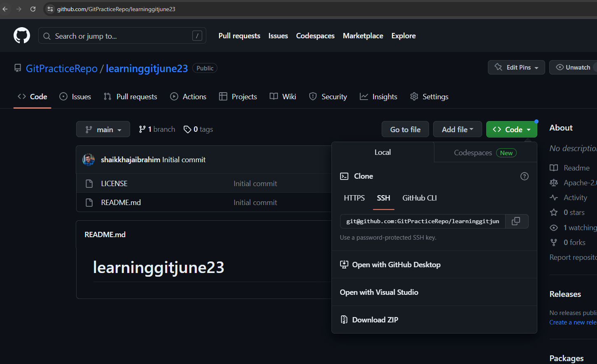Click the Download ZIP option
597x364 pixels.
click(375, 320)
